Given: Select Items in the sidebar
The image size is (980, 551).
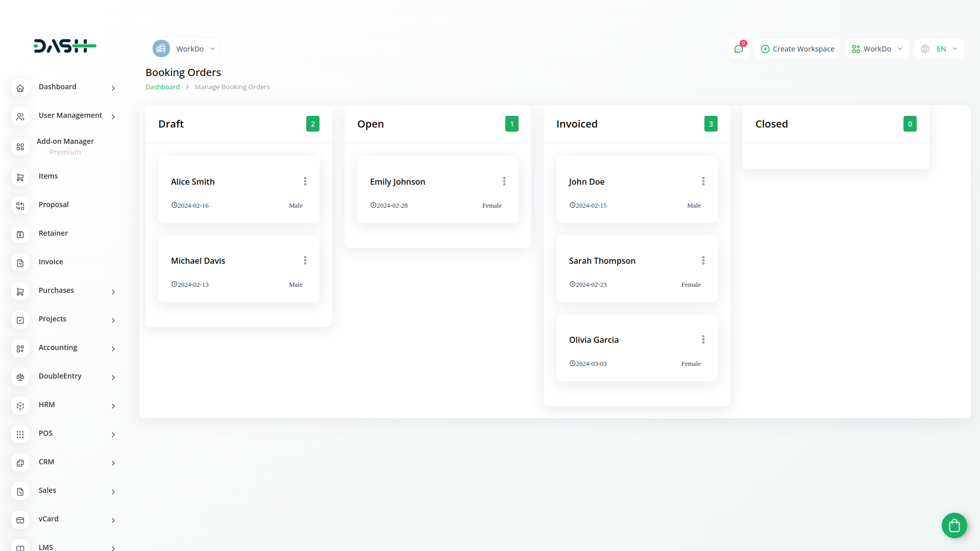Looking at the screenshot, I should click(48, 176).
